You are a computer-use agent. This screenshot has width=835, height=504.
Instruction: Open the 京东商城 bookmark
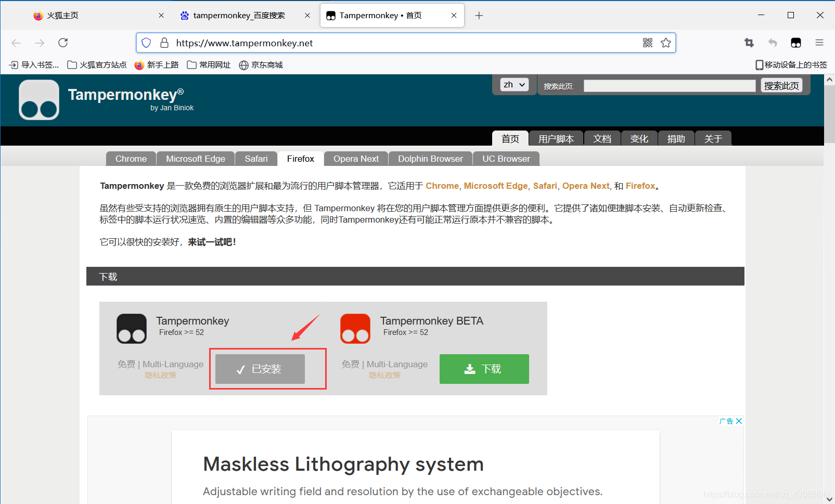pyautogui.click(x=261, y=64)
